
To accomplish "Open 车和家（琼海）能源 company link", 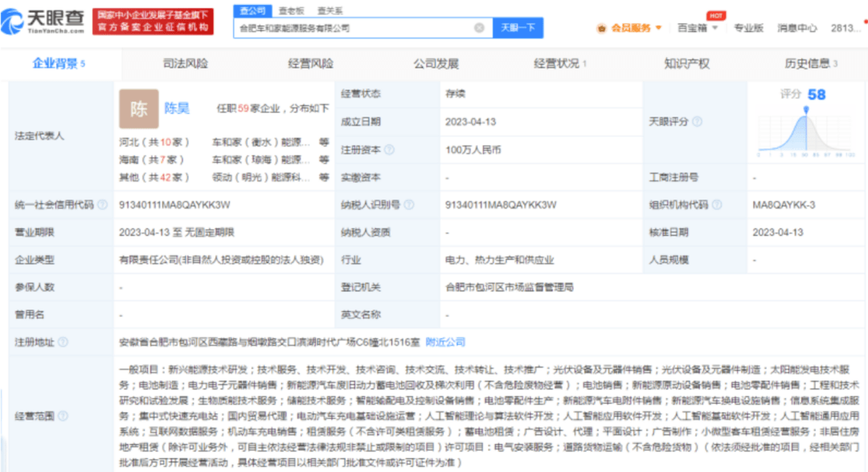I will tap(260, 159).
